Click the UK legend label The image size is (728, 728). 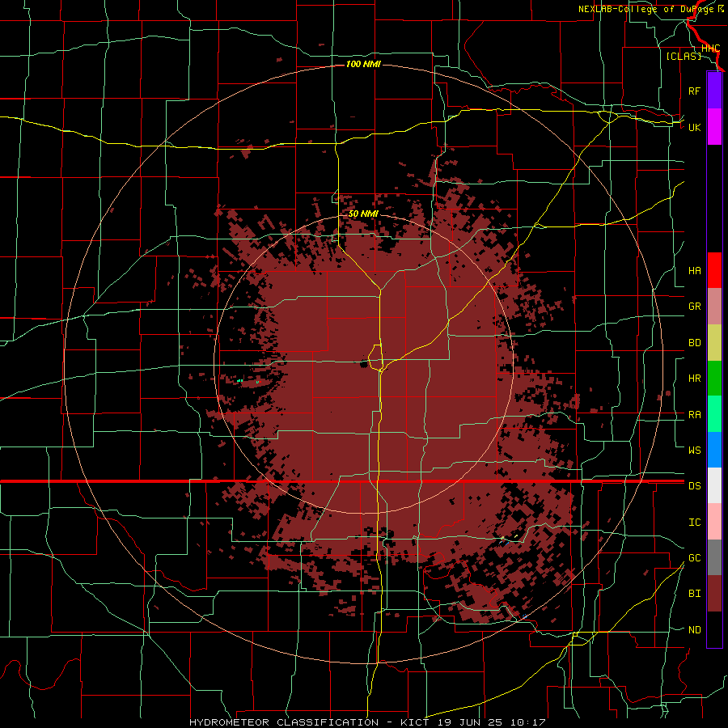click(x=694, y=127)
